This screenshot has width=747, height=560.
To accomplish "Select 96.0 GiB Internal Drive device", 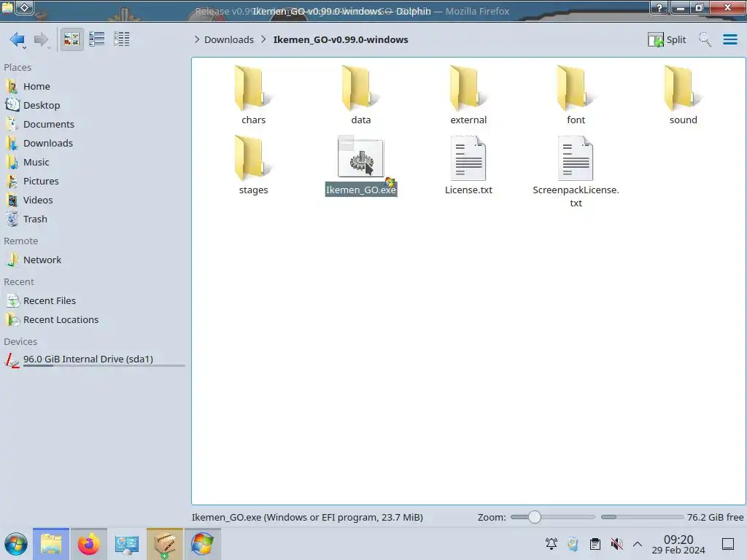I will [94, 359].
